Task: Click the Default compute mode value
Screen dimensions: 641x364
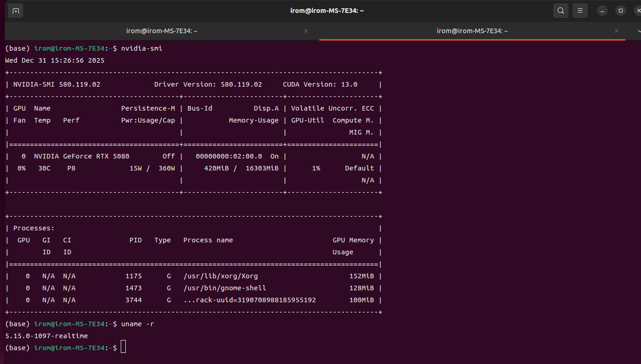Action: click(x=359, y=168)
